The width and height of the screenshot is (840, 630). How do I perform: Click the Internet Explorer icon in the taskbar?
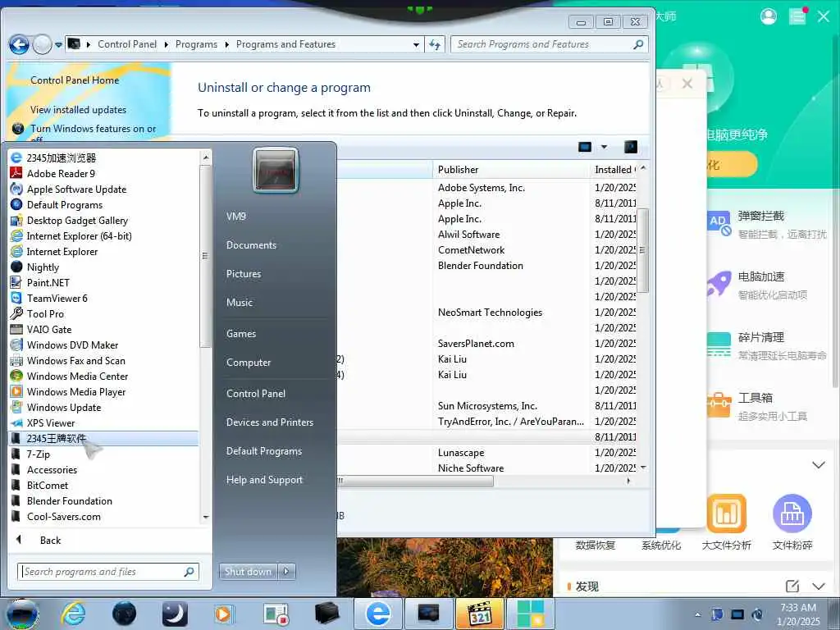73,614
